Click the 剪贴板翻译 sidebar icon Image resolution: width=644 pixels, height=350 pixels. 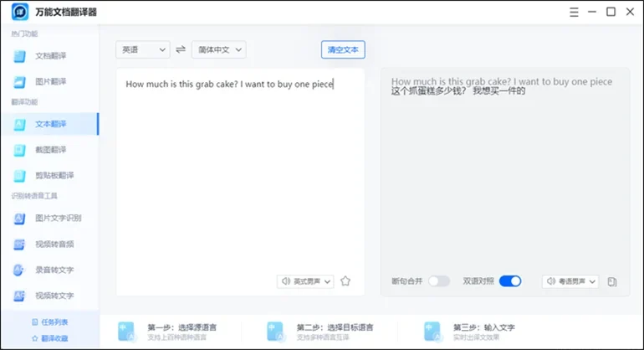coord(19,176)
